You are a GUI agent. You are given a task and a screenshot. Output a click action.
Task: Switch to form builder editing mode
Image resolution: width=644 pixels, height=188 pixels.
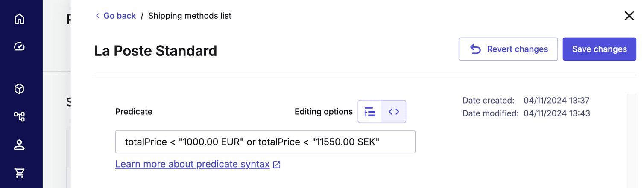click(x=370, y=112)
